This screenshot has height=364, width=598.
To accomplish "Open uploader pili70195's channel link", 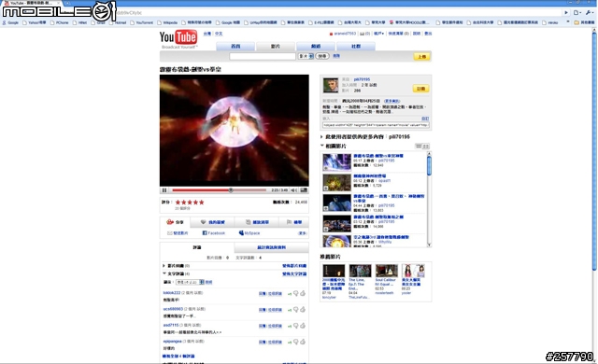I will (362, 79).
